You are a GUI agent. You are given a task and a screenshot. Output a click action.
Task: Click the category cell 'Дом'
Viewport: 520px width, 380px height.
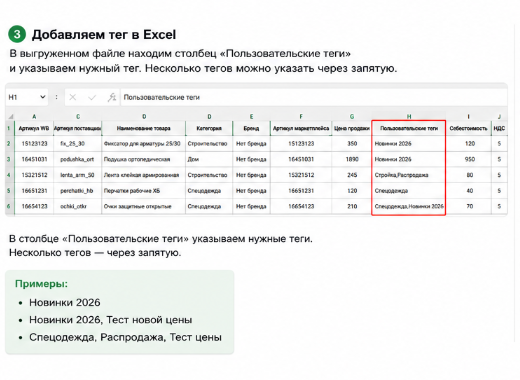(x=209, y=159)
